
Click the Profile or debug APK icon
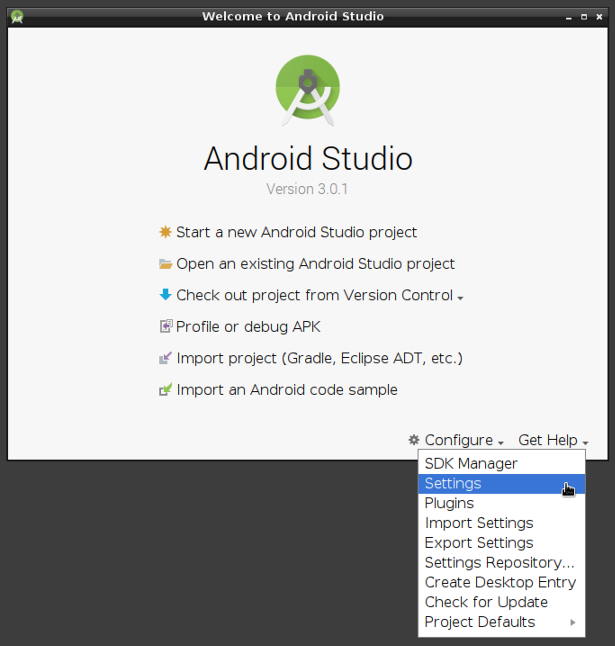click(166, 326)
